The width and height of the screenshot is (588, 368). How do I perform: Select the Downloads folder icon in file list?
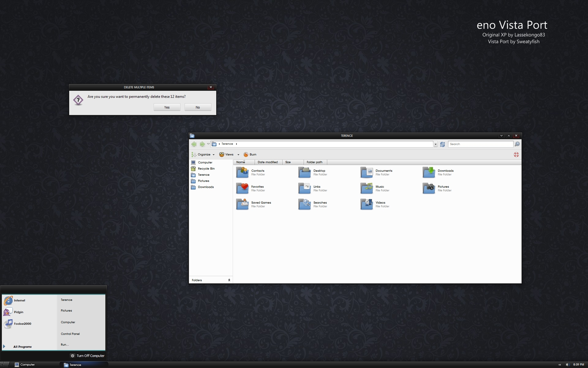tap(429, 172)
